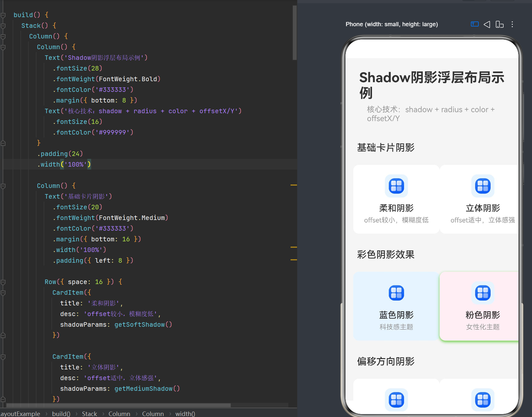The width and height of the screenshot is (532, 417).
Task: Click the 核心技术 subtitle text in the preview
Action: pos(431,114)
